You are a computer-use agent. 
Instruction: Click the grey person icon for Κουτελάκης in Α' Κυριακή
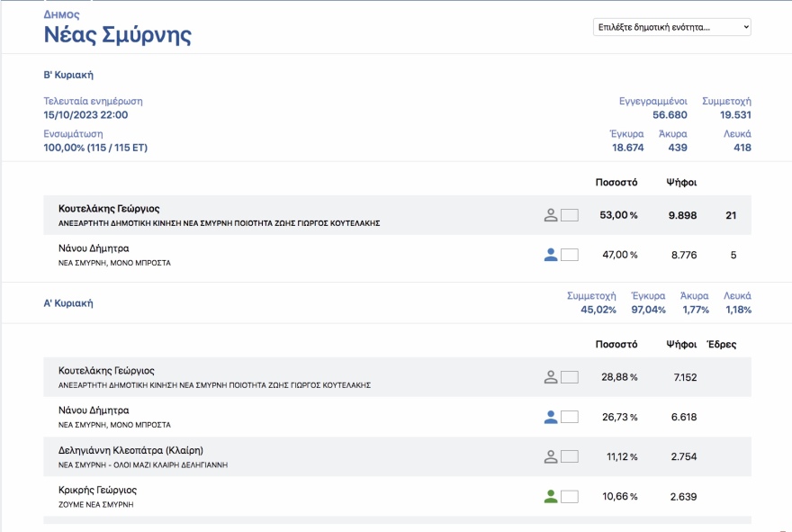pyautogui.click(x=551, y=377)
